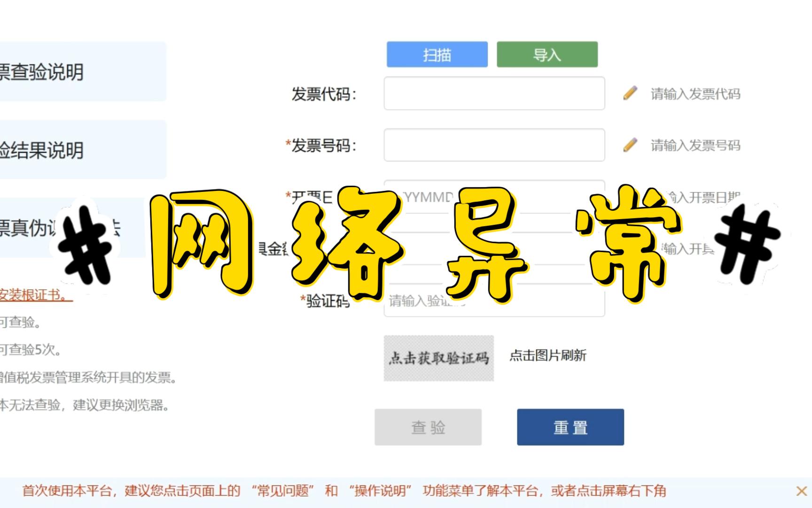Focus the 发票号码 input field
Image resolution: width=812 pixels, height=508 pixels.
(494, 145)
